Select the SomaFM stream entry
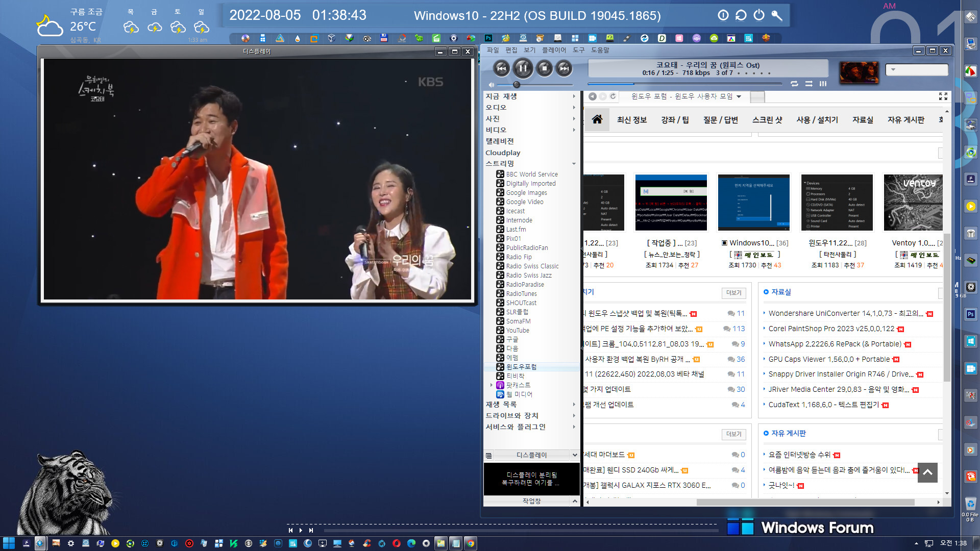The image size is (980, 551). point(518,321)
